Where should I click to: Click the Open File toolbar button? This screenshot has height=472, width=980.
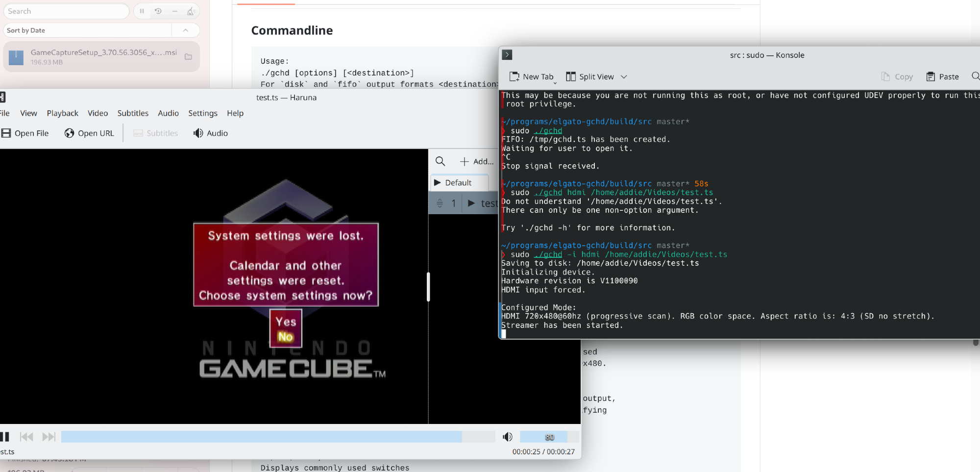click(25, 133)
